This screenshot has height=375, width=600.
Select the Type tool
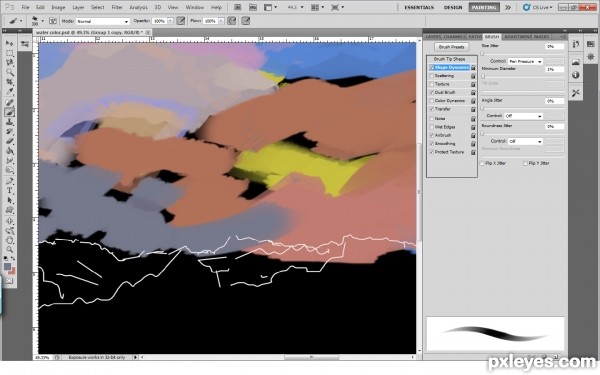(10, 191)
